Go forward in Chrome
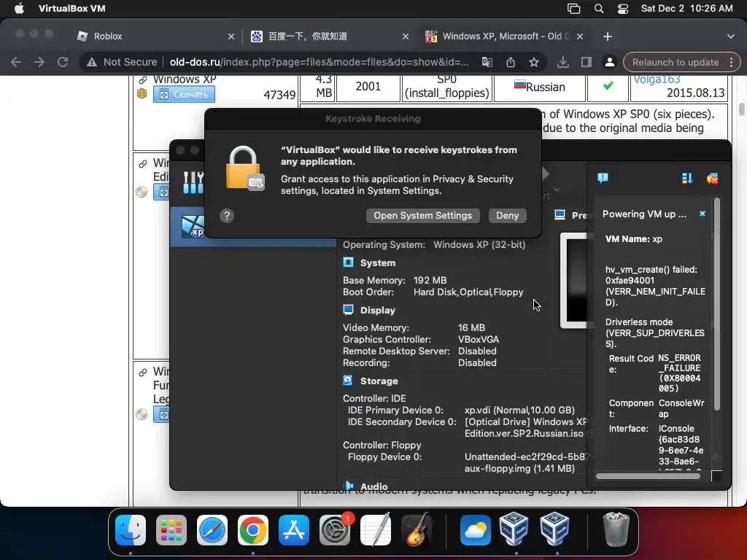The image size is (747, 560). 39,63
